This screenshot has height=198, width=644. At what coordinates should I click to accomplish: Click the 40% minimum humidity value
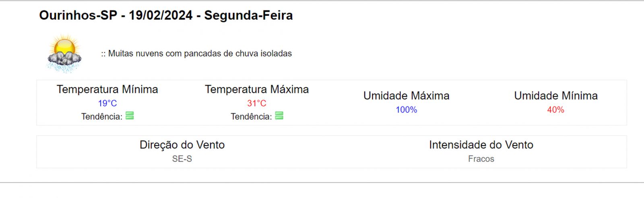click(556, 110)
